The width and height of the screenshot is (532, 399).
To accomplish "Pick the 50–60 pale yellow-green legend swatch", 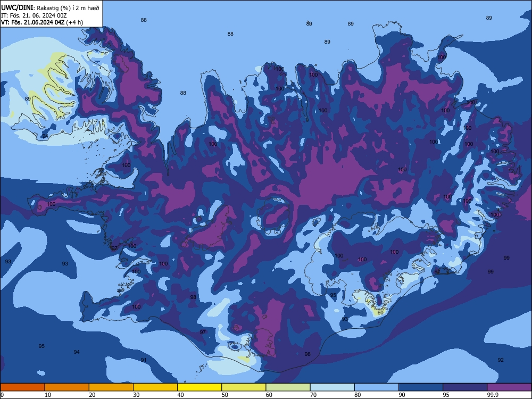I will pos(244,387).
